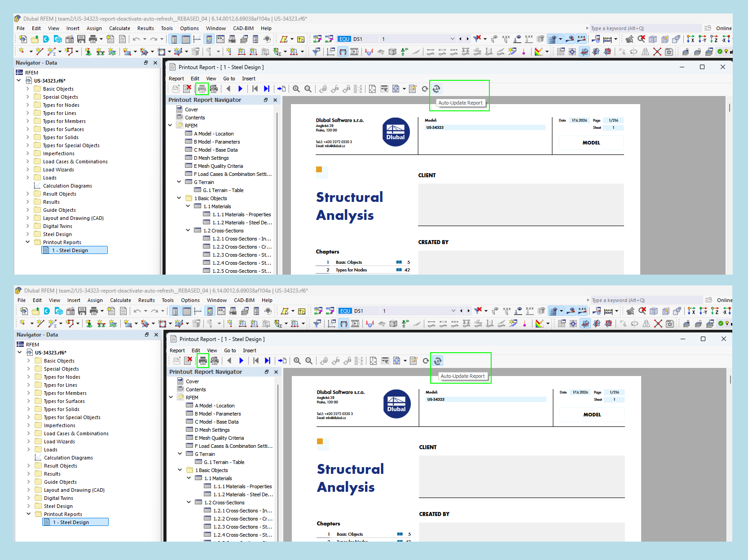Close the lower Navigator - Data panel
This screenshot has height=560, width=748.
pyautogui.click(x=156, y=335)
